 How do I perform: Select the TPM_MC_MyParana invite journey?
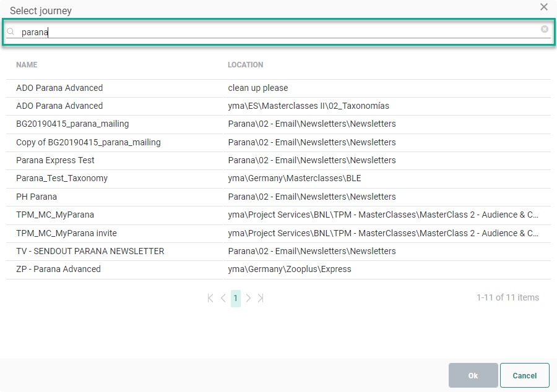[x=66, y=233]
